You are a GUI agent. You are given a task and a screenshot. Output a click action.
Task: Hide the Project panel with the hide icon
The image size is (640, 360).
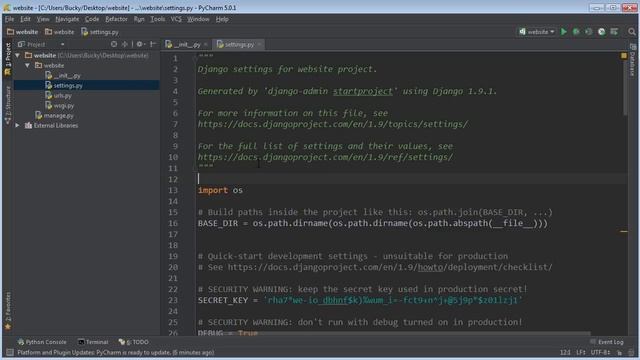point(153,44)
